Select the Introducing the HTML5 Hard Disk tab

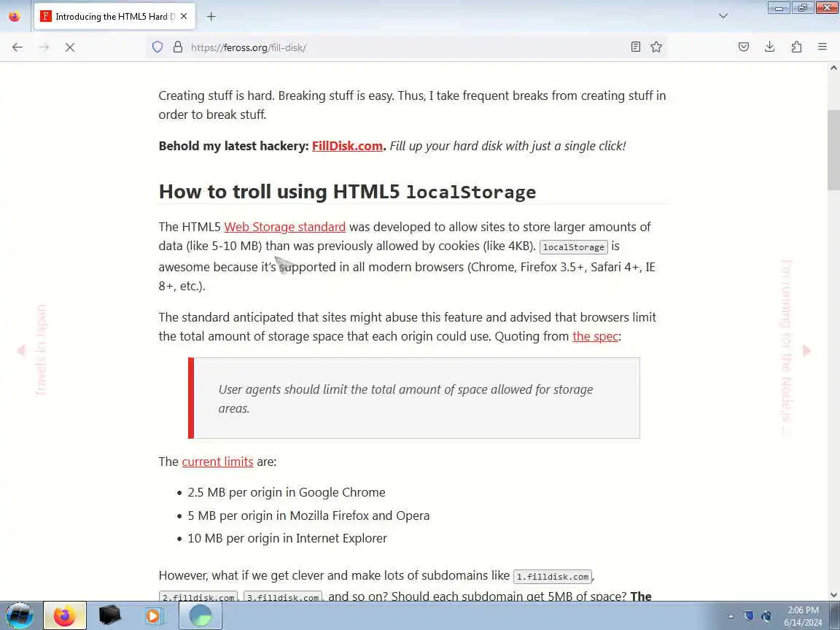[x=114, y=17]
